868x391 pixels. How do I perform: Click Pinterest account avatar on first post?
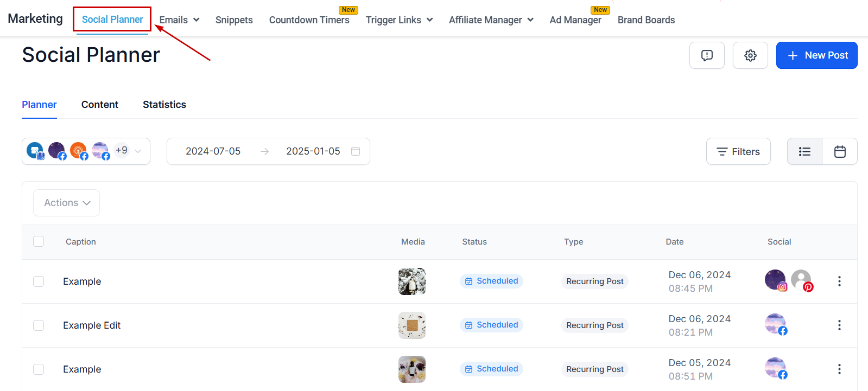(801, 280)
